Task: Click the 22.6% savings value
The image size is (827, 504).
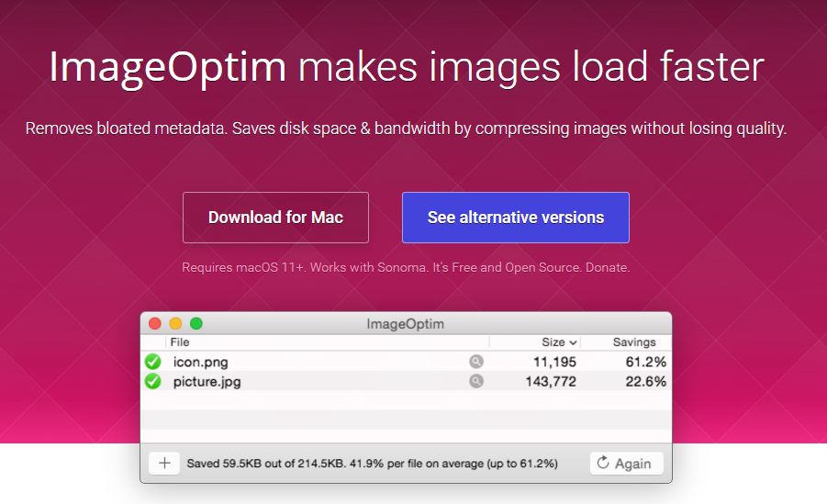Action: tap(645, 382)
